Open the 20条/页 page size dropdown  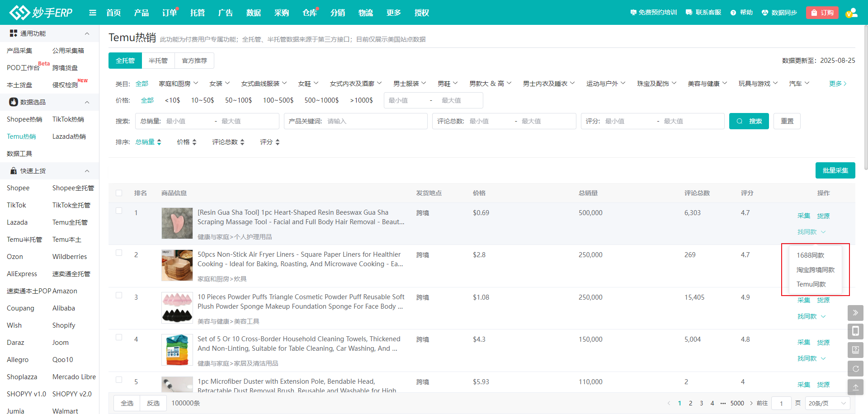pos(827,403)
